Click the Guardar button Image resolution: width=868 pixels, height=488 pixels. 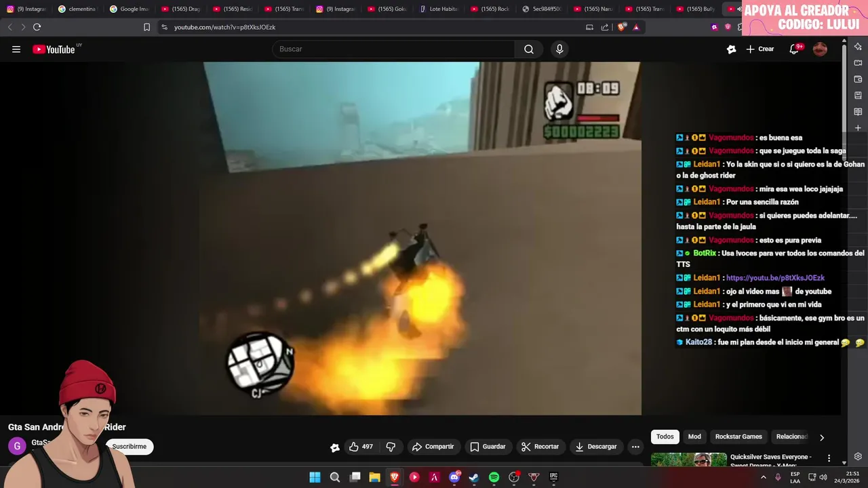(488, 447)
